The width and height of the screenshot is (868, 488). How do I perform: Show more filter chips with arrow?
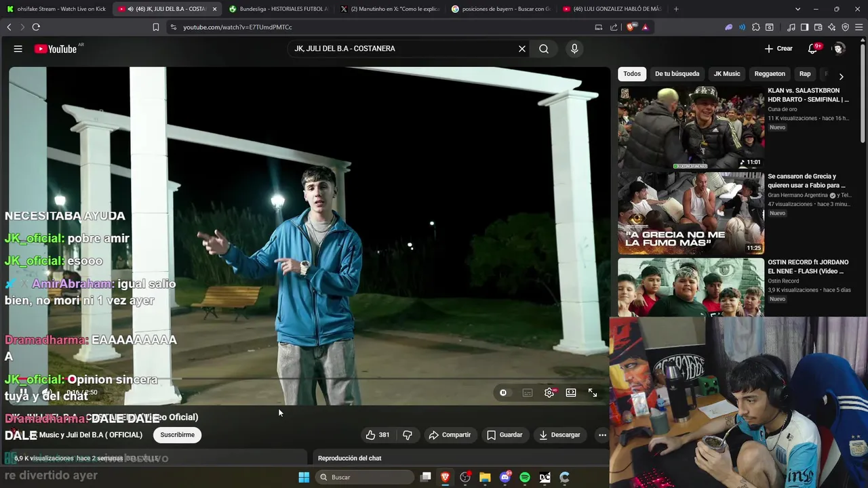point(841,77)
